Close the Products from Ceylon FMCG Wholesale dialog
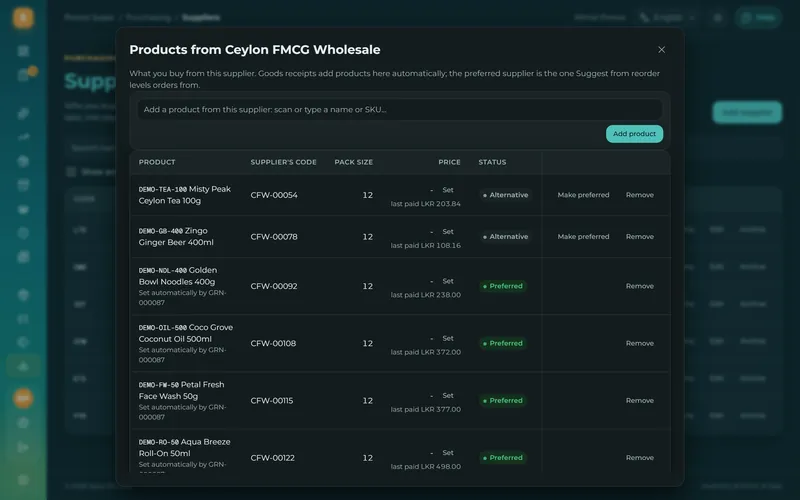This screenshot has width=800, height=500. click(661, 49)
